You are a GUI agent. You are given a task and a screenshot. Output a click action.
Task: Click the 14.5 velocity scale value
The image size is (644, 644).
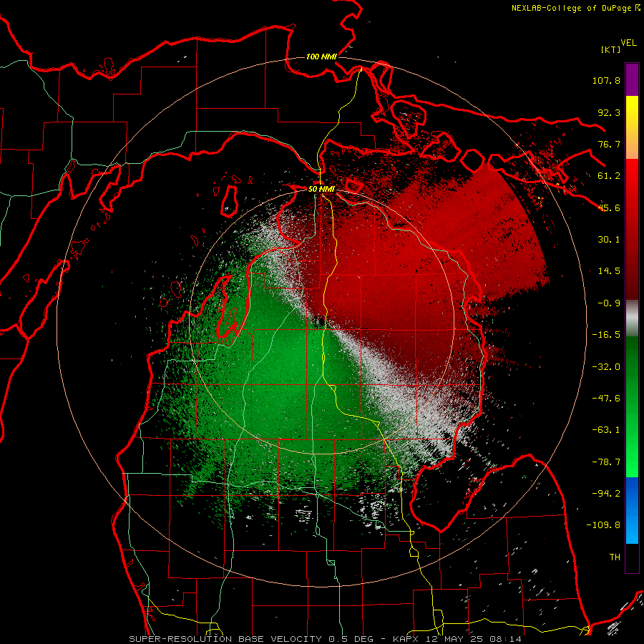pos(609,271)
